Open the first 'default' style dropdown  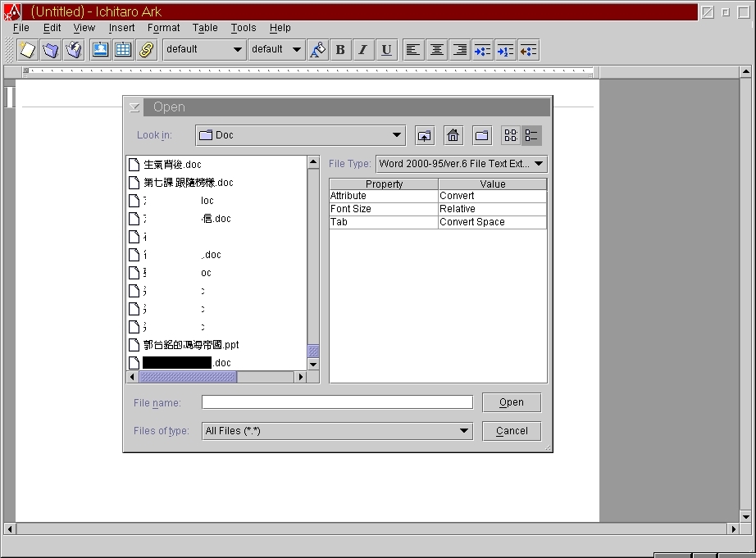(204, 50)
